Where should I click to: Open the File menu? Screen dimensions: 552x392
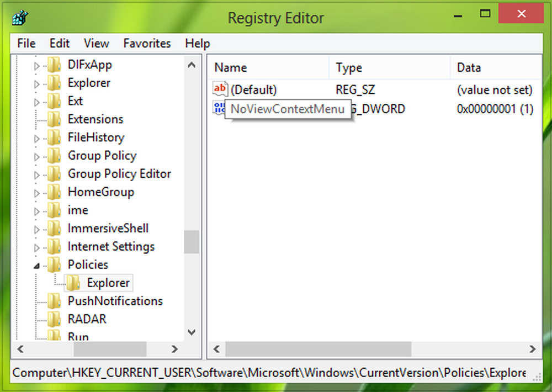[26, 43]
